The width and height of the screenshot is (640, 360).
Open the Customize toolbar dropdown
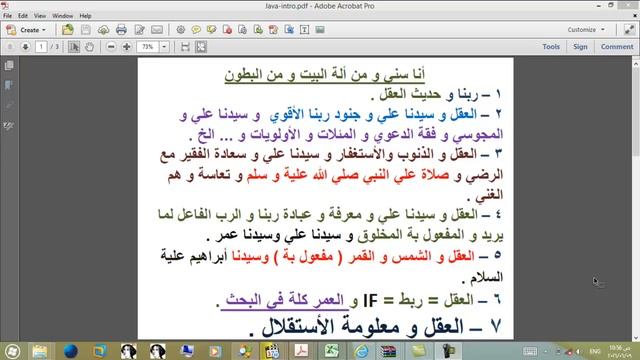[586, 29]
